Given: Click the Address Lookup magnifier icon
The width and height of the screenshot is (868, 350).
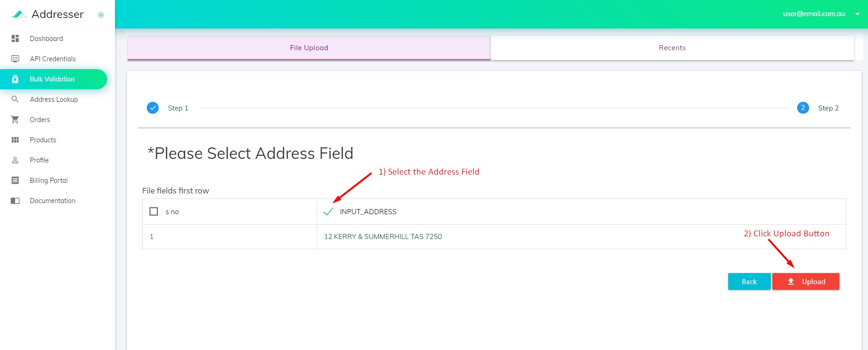Looking at the screenshot, I should 15,99.
